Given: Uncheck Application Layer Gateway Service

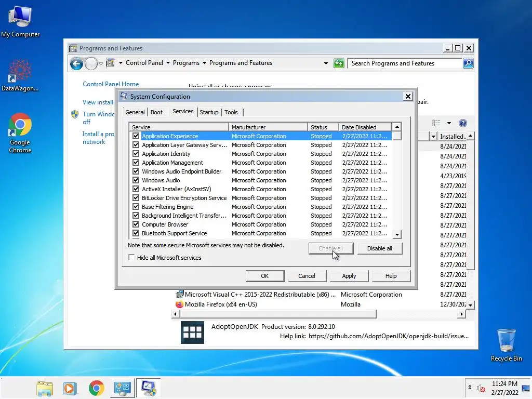Looking at the screenshot, I should [136, 145].
